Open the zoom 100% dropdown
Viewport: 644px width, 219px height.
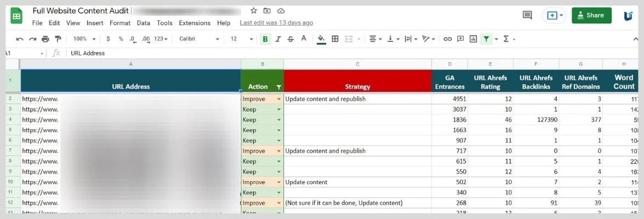(x=84, y=39)
